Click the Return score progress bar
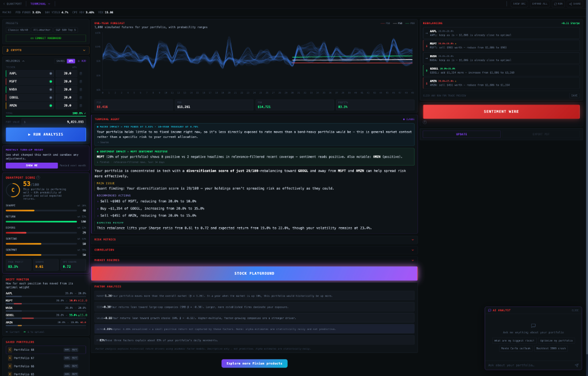 [x=41, y=221]
